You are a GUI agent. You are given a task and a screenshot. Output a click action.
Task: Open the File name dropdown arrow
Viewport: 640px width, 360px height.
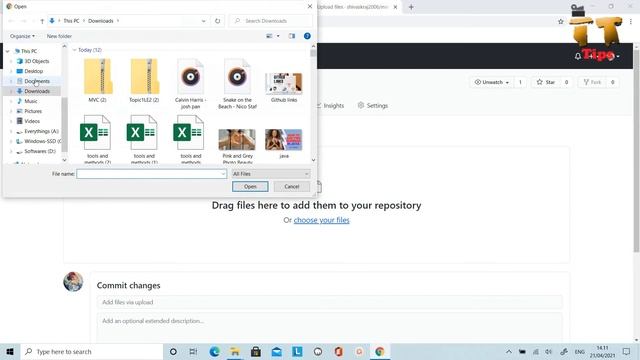click(x=223, y=174)
